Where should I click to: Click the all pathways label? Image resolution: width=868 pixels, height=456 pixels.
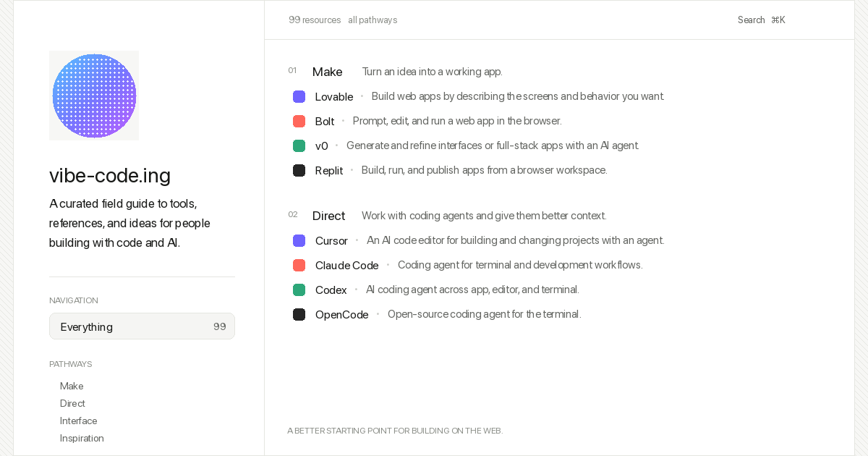click(373, 20)
